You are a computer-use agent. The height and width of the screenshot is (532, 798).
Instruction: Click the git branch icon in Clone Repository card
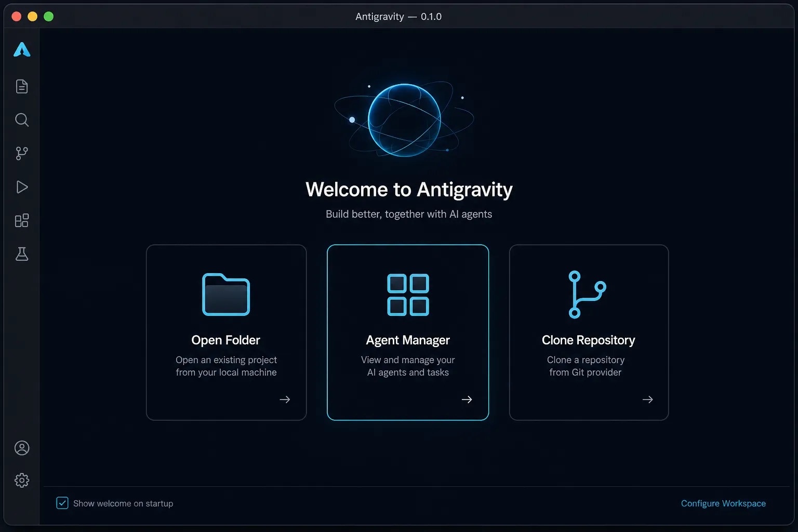coord(587,295)
